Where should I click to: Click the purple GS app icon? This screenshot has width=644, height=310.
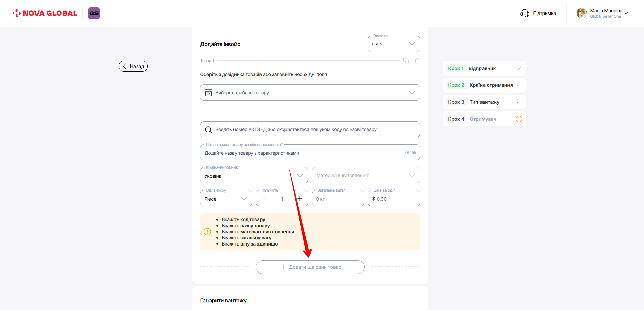click(94, 13)
